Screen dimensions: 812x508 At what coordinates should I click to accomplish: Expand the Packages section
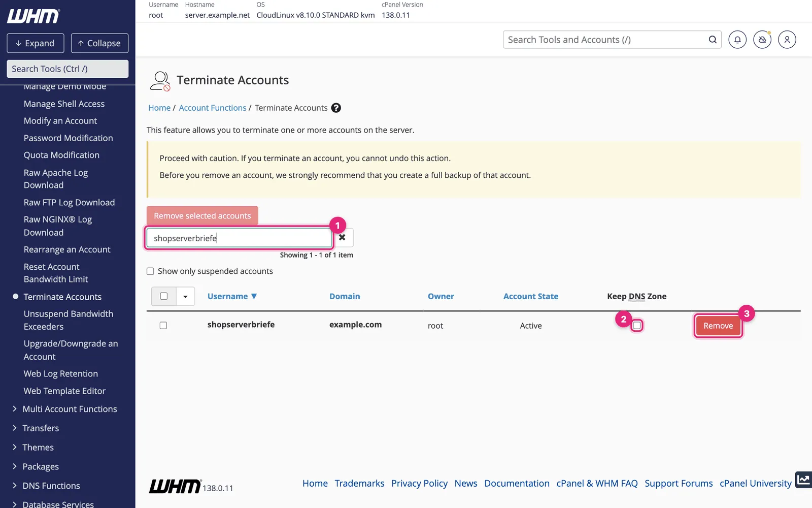pyautogui.click(x=36, y=467)
